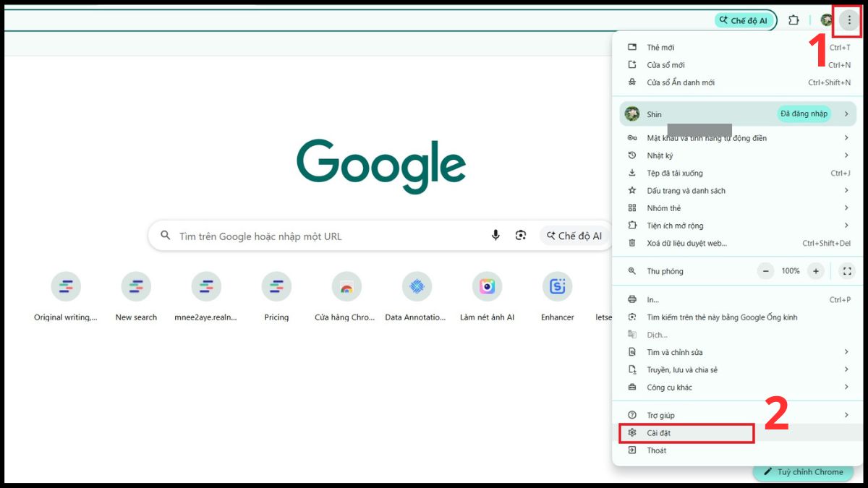
Task: Open Cài đặt settings menu item
Action: pyautogui.click(x=739, y=433)
